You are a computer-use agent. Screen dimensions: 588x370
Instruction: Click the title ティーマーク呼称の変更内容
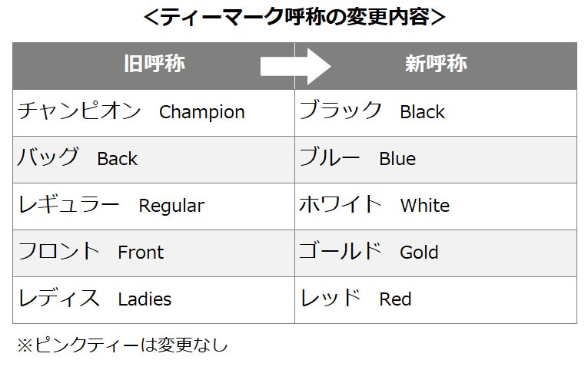294,17
